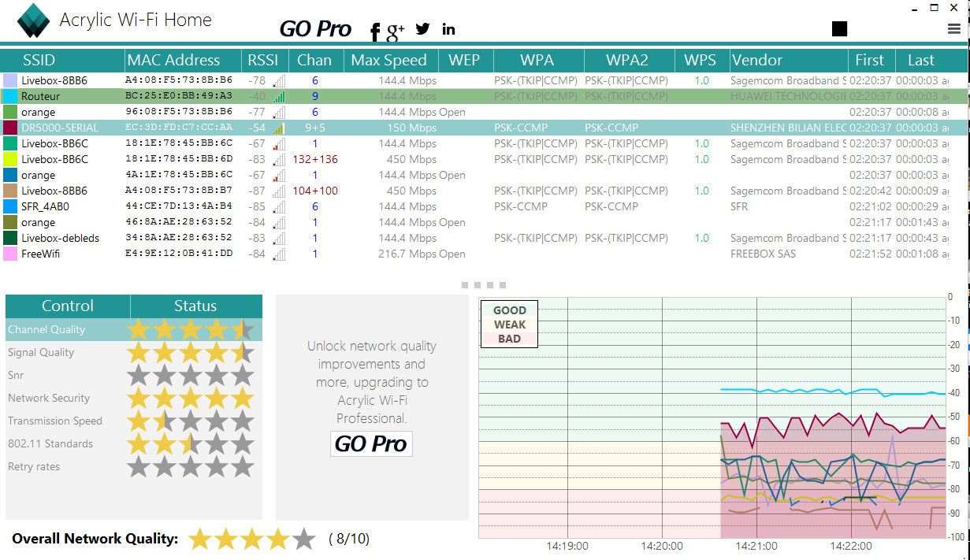Sort by the Vendor column header

tap(788, 61)
